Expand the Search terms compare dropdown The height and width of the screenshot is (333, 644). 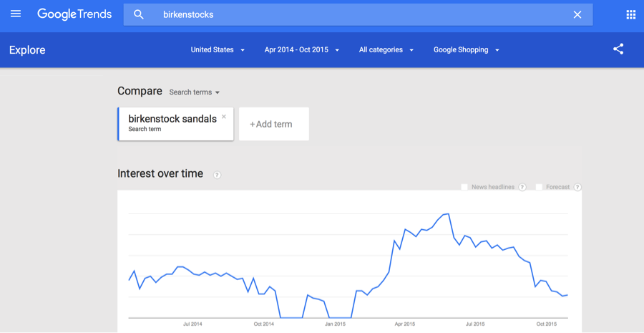194,92
